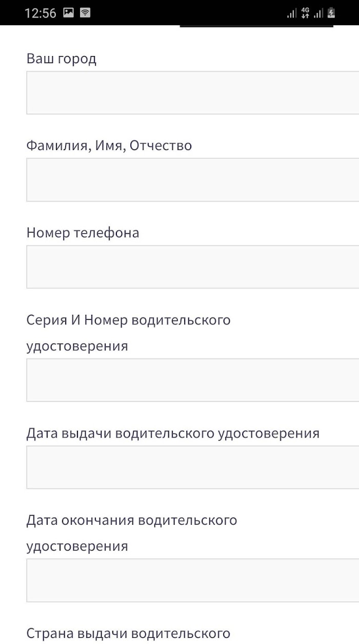Tap the 'Фамилия, Имя, Отчество' label
This screenshot has height=644, width=359.
pos(109,146)
